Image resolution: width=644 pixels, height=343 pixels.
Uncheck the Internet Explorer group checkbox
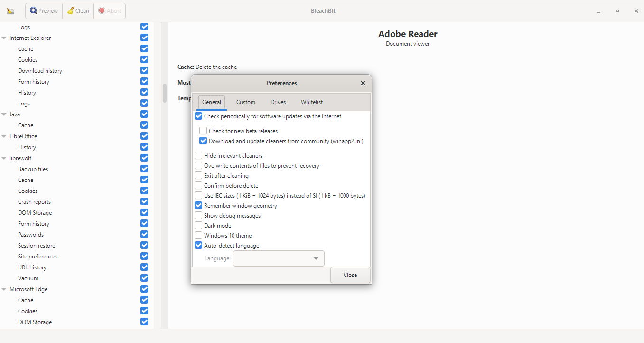tap(144, 38)
